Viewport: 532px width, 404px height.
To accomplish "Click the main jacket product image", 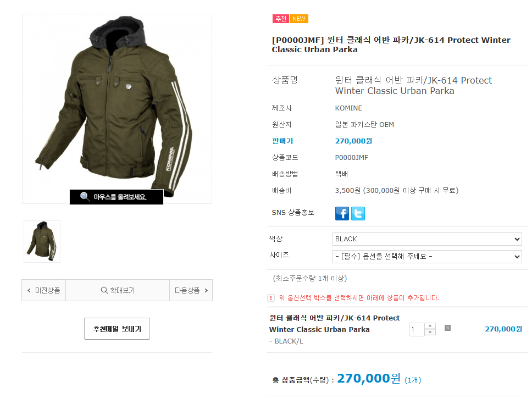I will coord(117,104).
